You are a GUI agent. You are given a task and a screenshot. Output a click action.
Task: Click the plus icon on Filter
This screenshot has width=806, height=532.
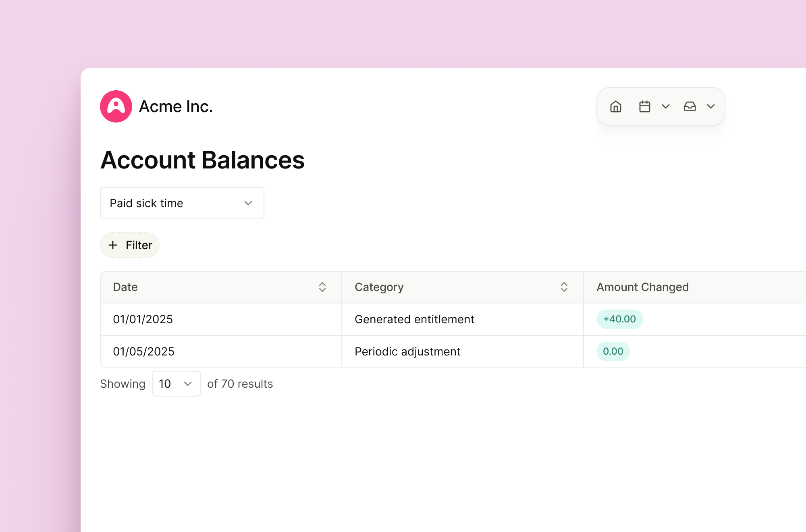113,245
